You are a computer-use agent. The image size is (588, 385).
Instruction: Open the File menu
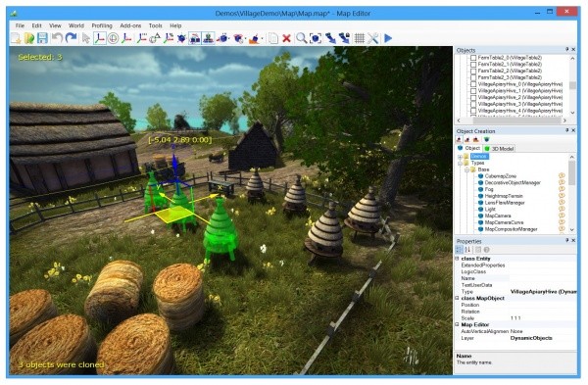[x=20, y=25]
